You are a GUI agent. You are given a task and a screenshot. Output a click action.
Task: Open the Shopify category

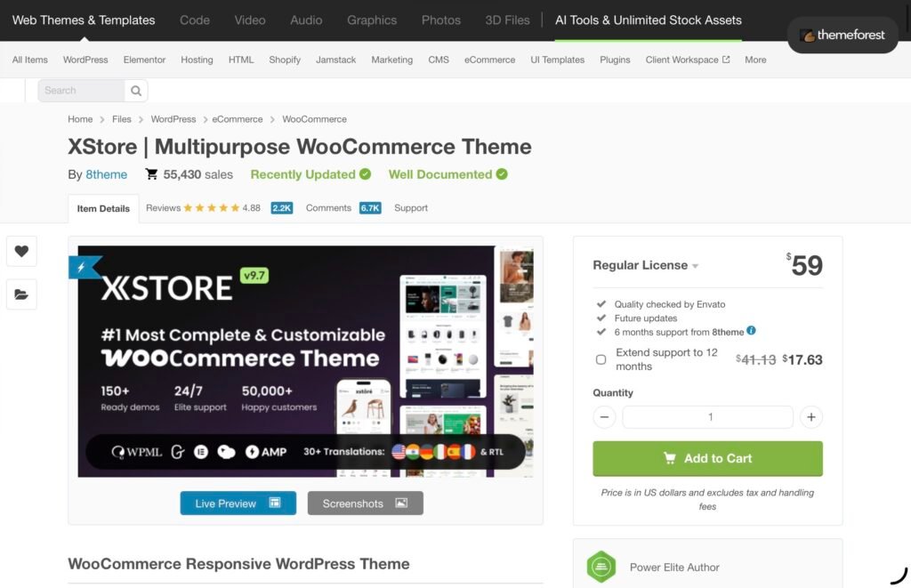(285, 60)
